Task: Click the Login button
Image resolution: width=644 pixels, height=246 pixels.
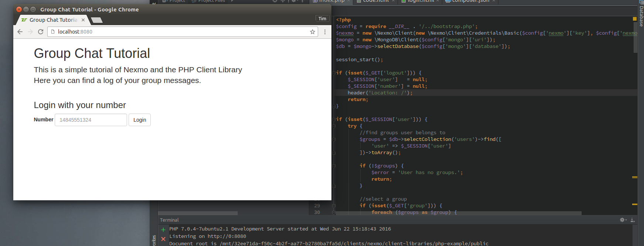Action: [x=140, y=120]
